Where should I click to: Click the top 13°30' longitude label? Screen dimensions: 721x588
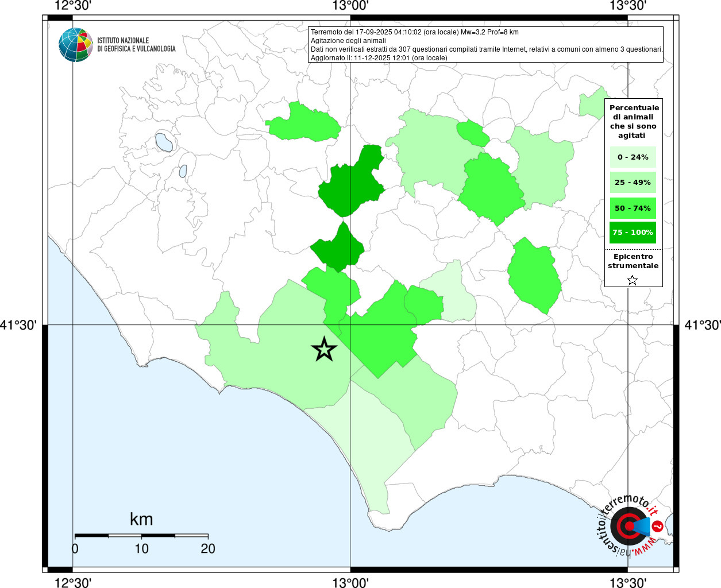[629, 6]
